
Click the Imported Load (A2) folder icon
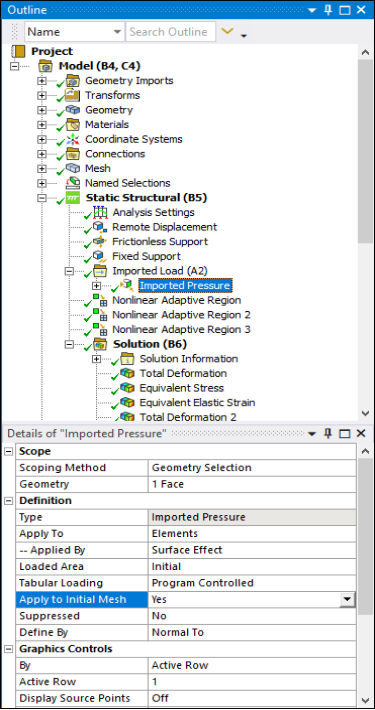[x=100, y=271]
